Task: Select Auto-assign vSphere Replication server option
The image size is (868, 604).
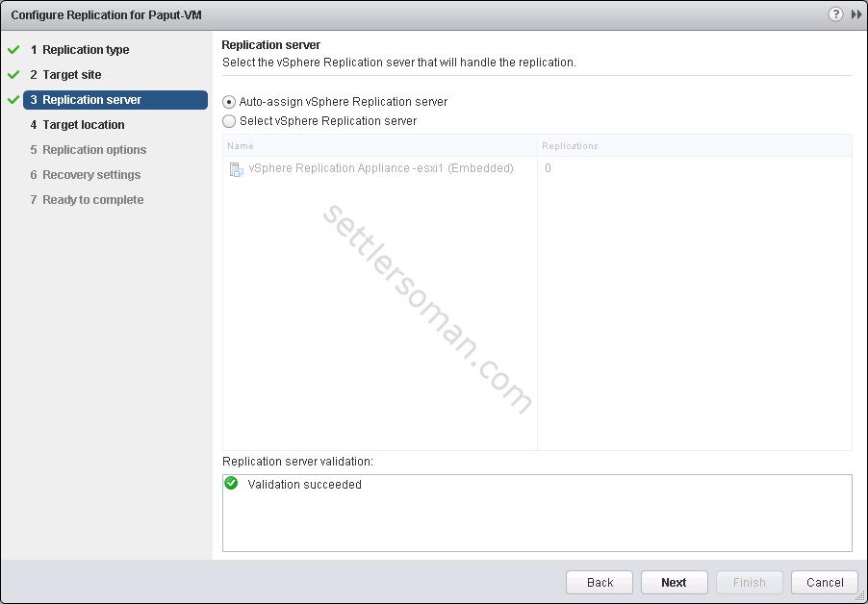Action: 229,102
